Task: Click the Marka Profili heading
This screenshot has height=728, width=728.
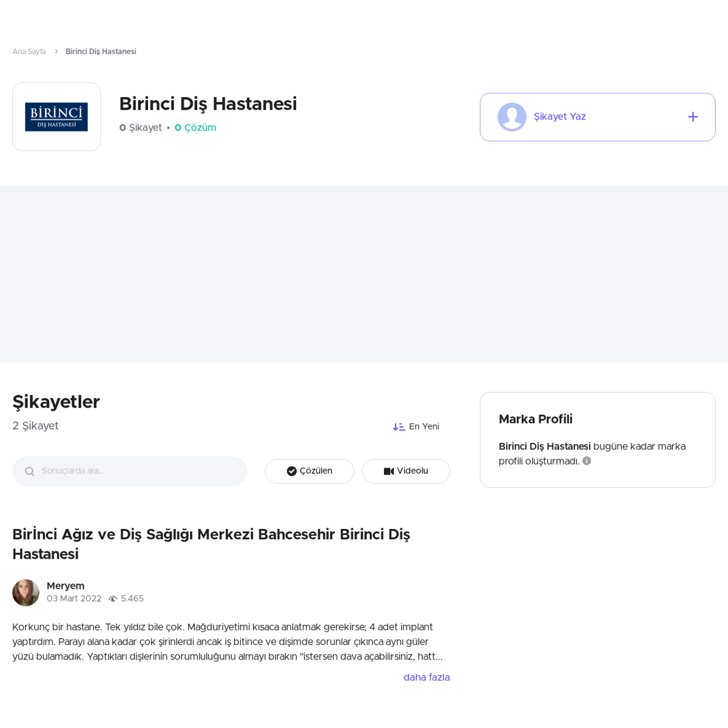Action: pos(536,419)
